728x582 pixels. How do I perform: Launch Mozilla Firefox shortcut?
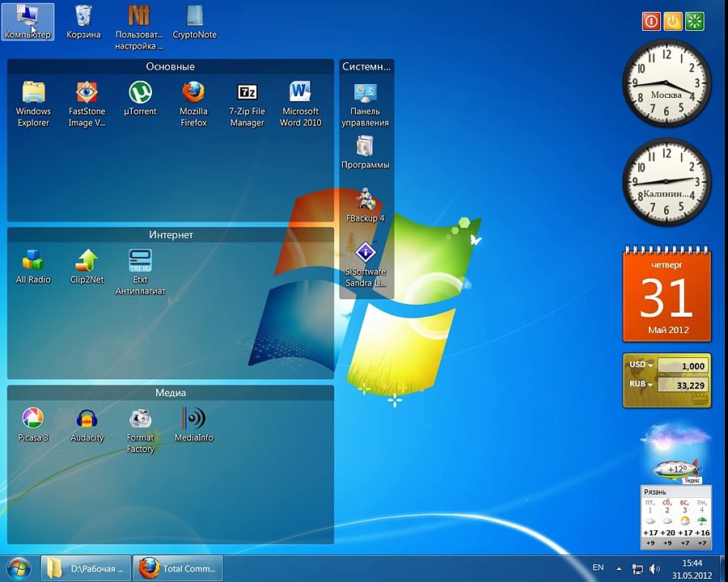coord(193,104)
